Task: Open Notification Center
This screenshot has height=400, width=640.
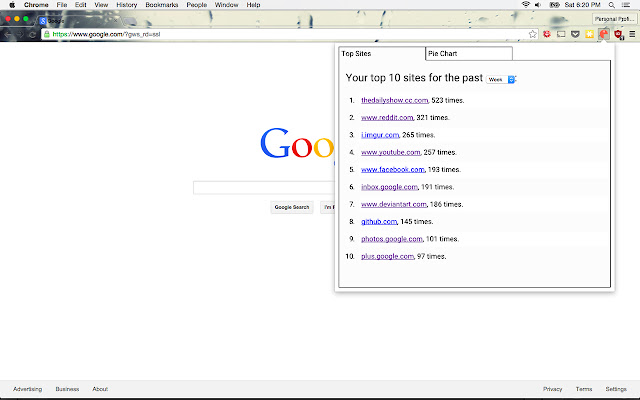Action: 626,5
